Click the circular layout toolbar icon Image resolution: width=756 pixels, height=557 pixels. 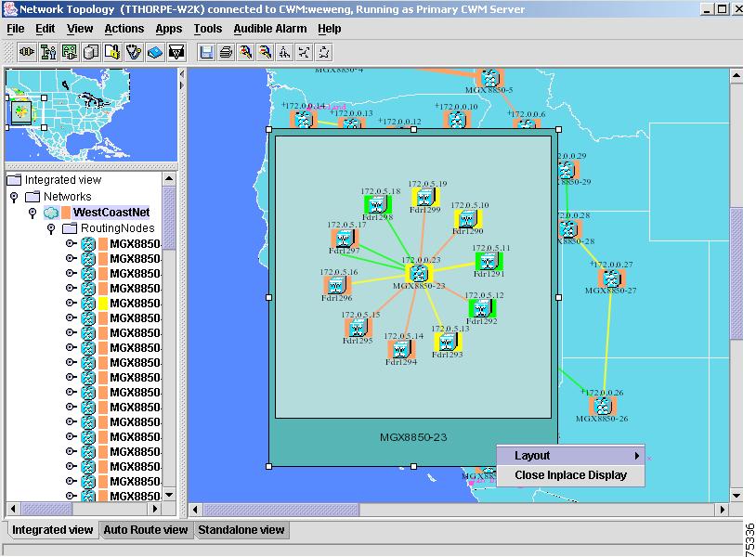point(324,52)
